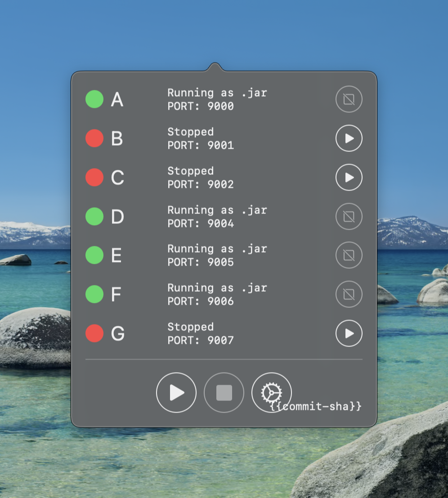Open settings via the gear icon

tap(271, 392)
